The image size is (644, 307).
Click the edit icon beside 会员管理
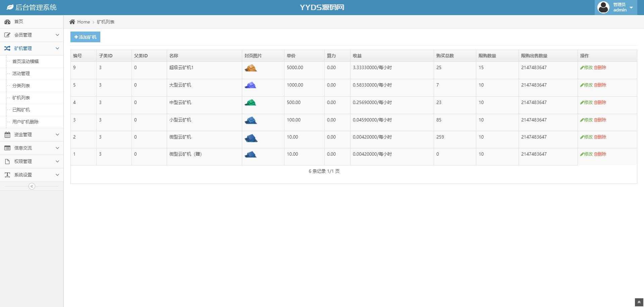[x=7, y=35]
